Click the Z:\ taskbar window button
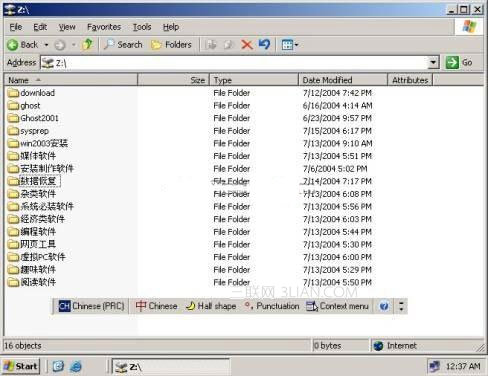This screenshot has width=488, height=376. coord(171,367)
